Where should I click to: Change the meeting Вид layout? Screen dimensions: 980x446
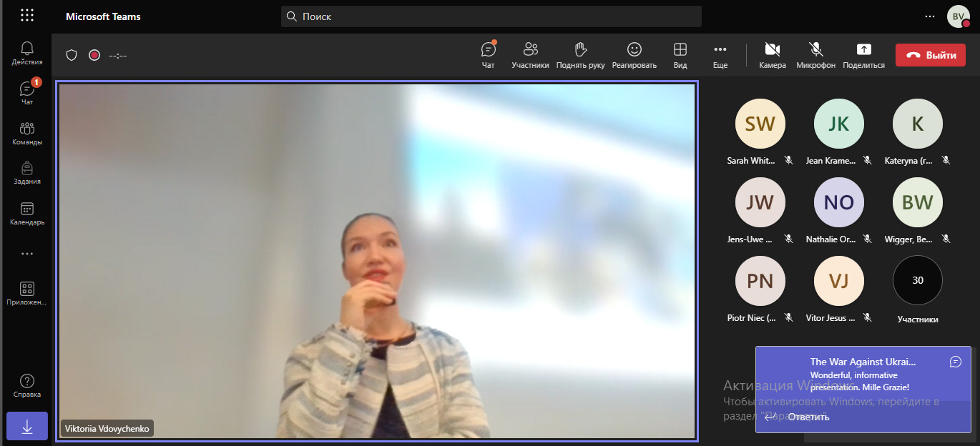[680, 54]
